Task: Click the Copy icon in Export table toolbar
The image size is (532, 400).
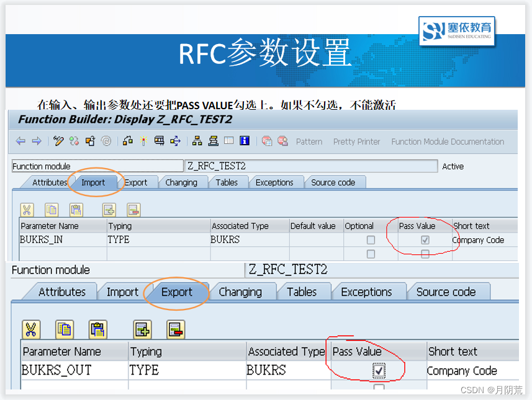Action: click(x=65, y=329)
